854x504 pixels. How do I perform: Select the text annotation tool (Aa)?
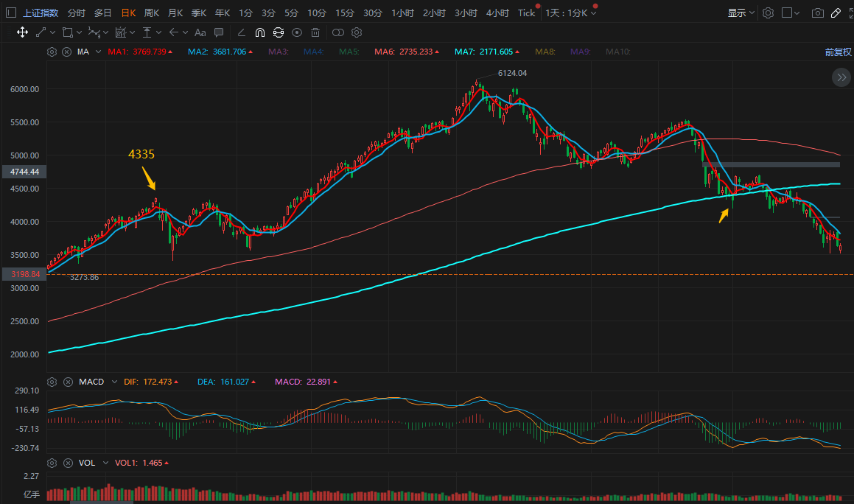[x=200, y=32]
